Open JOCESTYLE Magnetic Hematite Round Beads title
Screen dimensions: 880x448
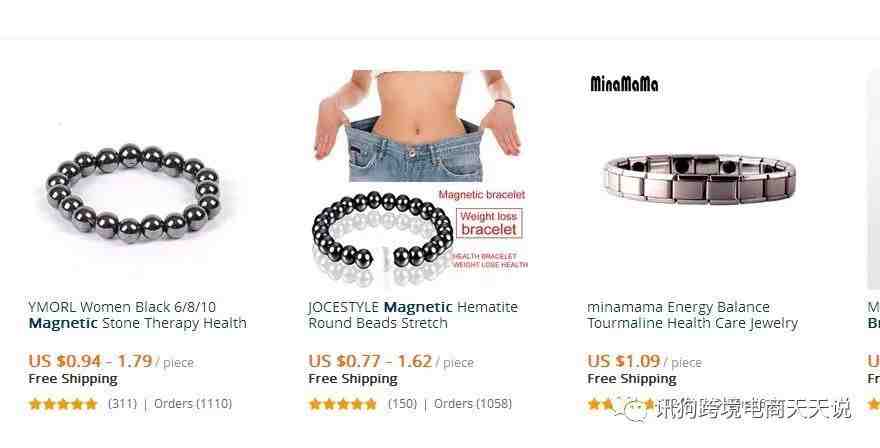click(413, 315)
